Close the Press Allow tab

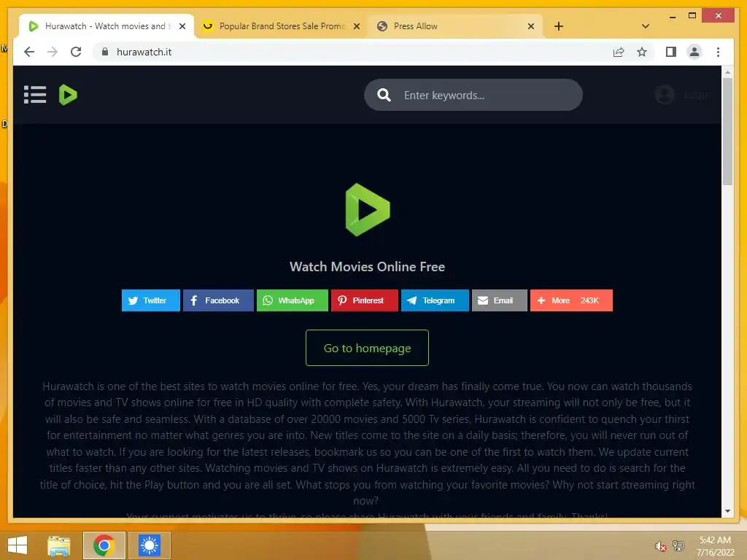tap(531, 26)
